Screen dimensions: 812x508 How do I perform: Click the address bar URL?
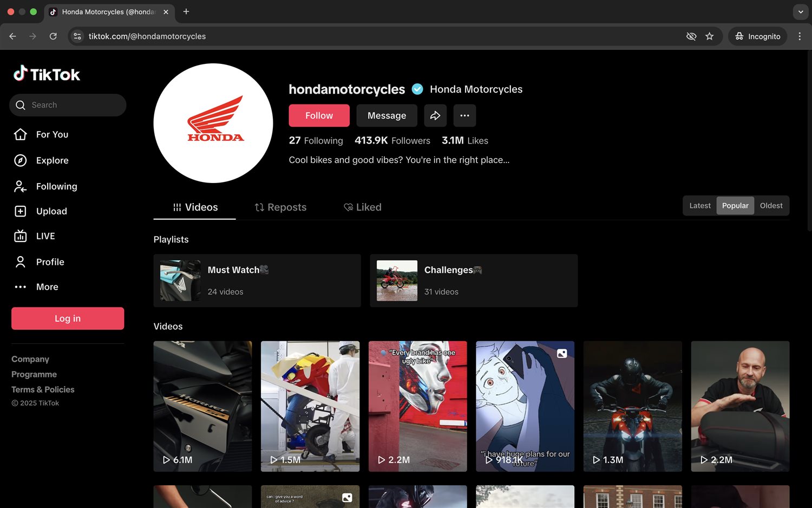(x=147, y=36)
